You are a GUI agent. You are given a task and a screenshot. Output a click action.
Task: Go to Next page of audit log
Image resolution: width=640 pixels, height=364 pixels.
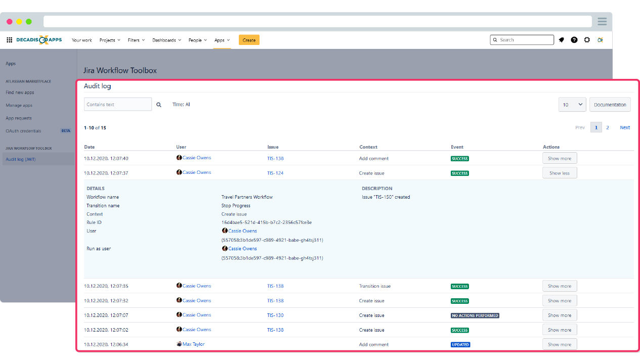coord(625,127)
